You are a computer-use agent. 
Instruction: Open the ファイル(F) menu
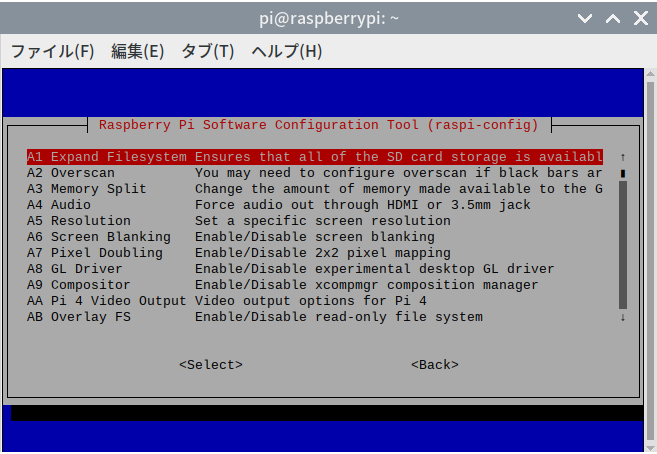pos(52,51)
